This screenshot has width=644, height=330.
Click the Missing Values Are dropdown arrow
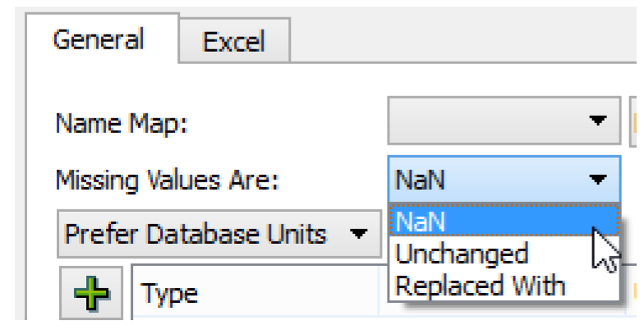point(598,179)
